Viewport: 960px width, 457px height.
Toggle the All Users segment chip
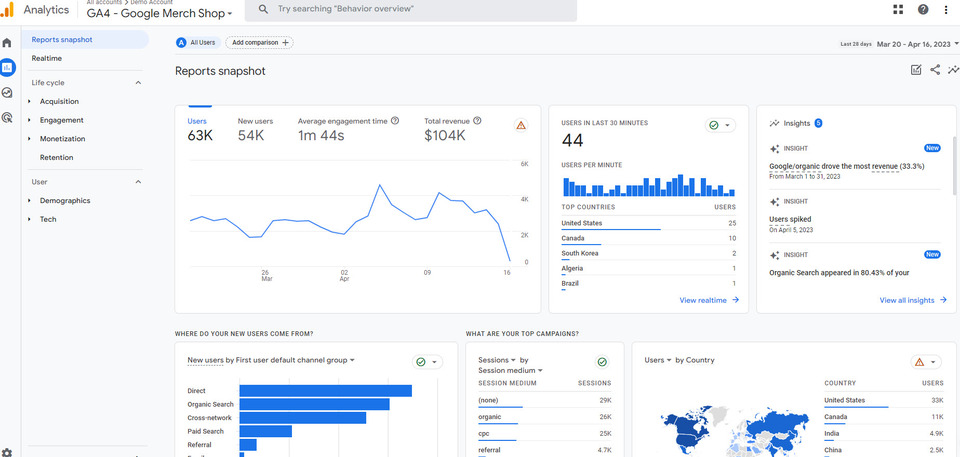196,42
